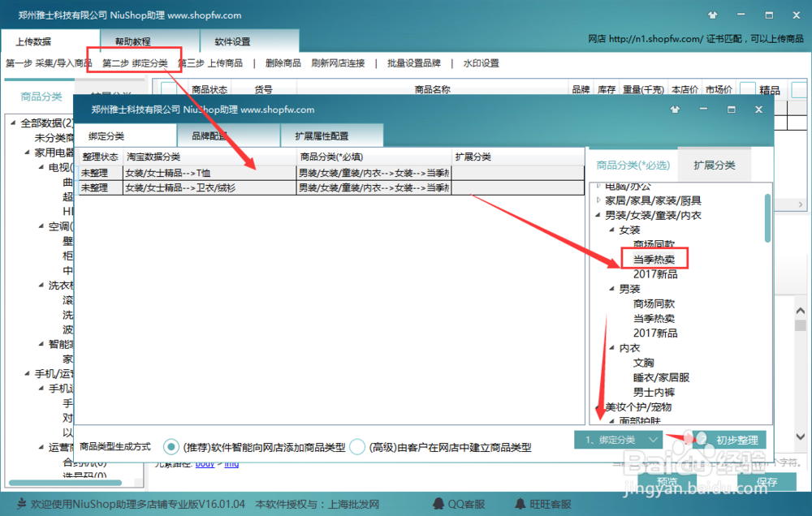Select the recommended 软件智能向网店添加商品类型 radio option
The image size is (812, 516).
coord(171,447)
